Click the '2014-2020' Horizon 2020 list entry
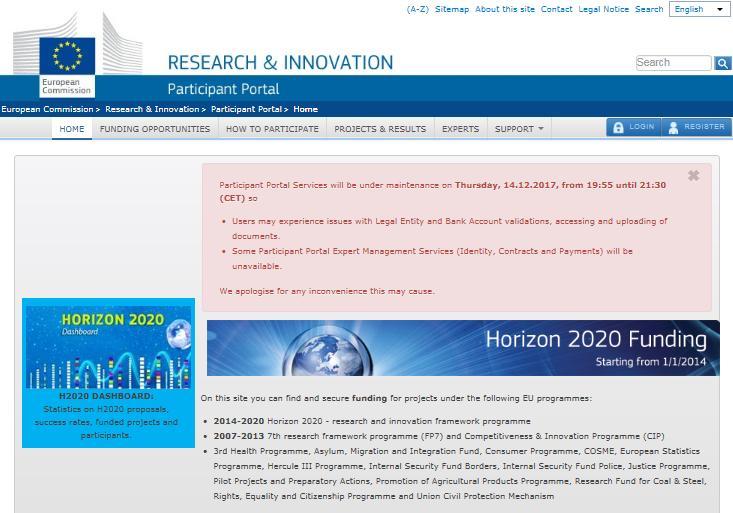The width and height of the screenshot is (733, 513). [372, 421]
